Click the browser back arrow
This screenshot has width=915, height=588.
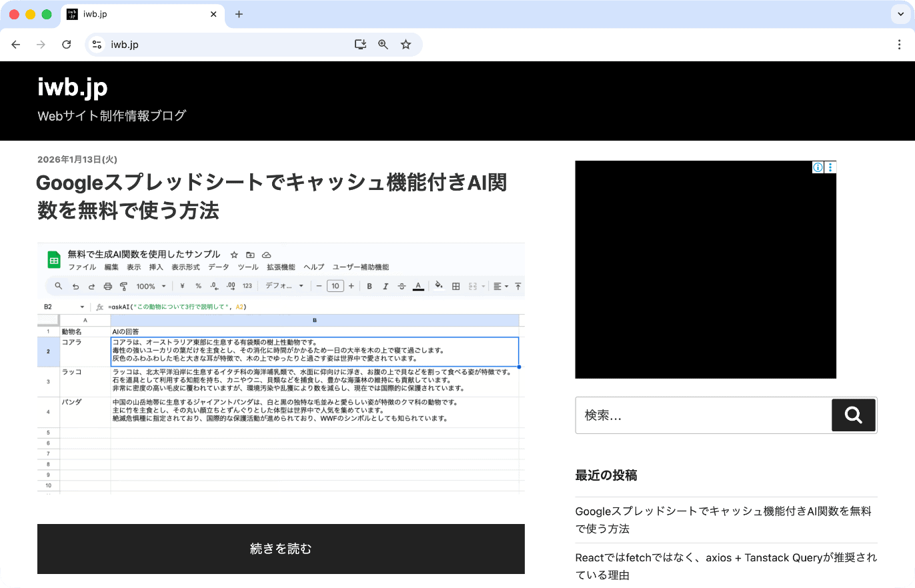16,45
